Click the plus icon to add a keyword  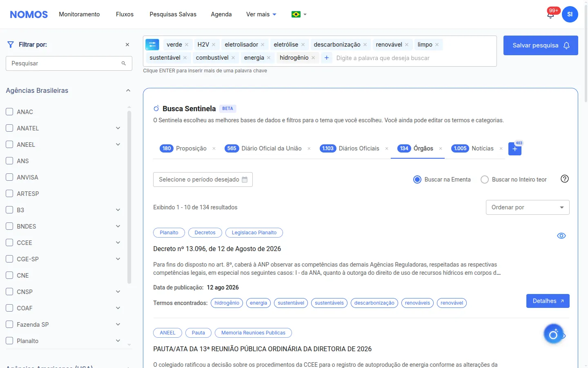click(x=327, y=58)
